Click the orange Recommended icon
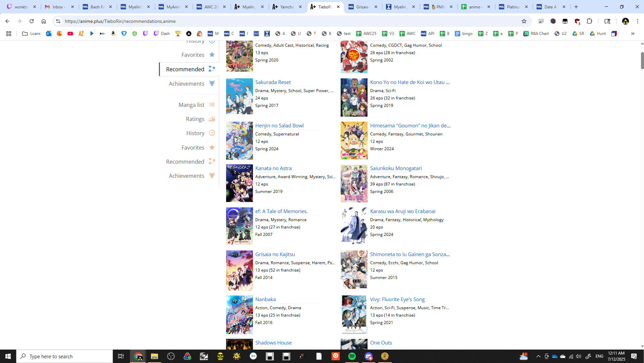 click(x=212, y=161)
